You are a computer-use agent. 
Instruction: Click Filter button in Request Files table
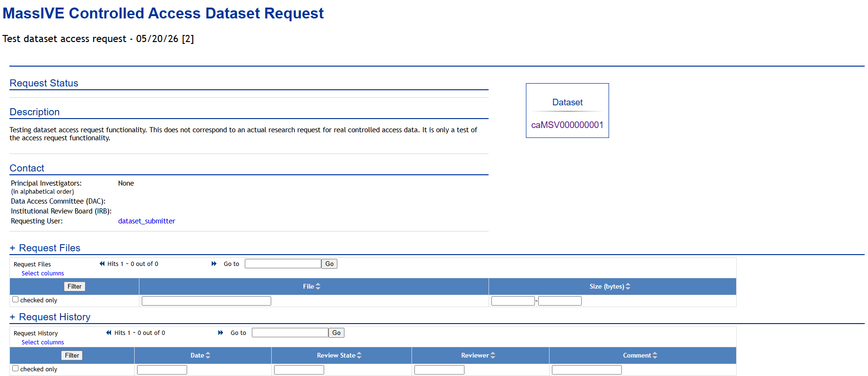pyautogui.click(x=75, y=286)
